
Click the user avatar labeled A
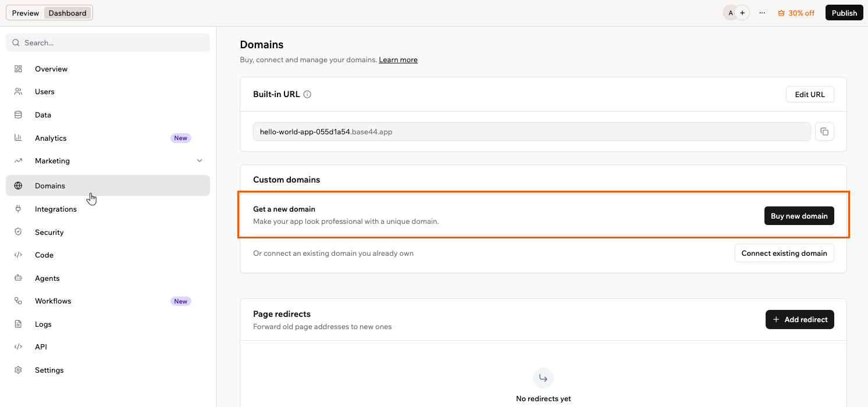point(730,13)
